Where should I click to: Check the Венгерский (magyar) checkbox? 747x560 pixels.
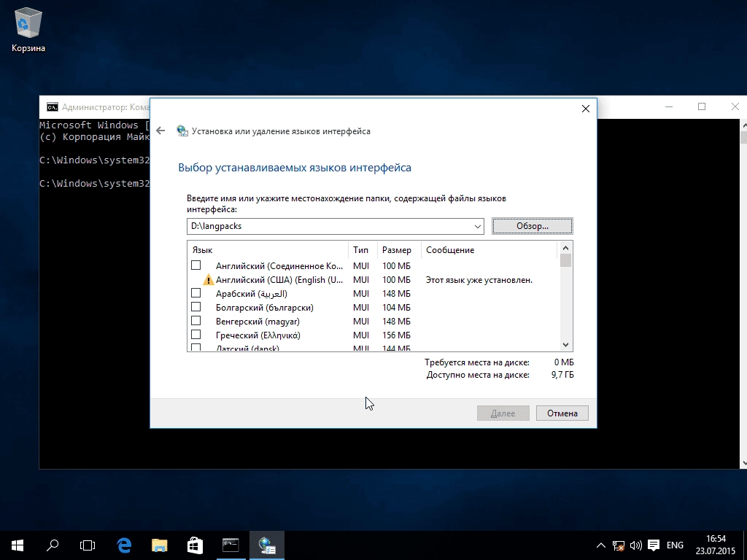pos(196,321)
